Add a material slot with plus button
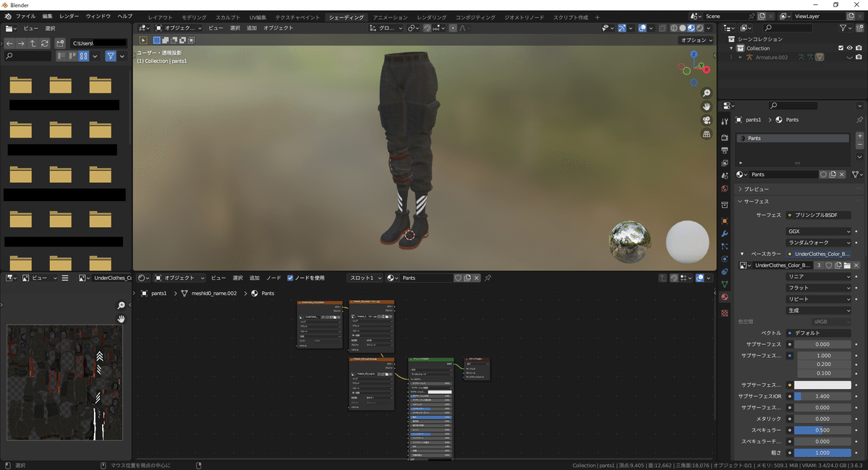868x470 pixels. click(x=859, y=136)
